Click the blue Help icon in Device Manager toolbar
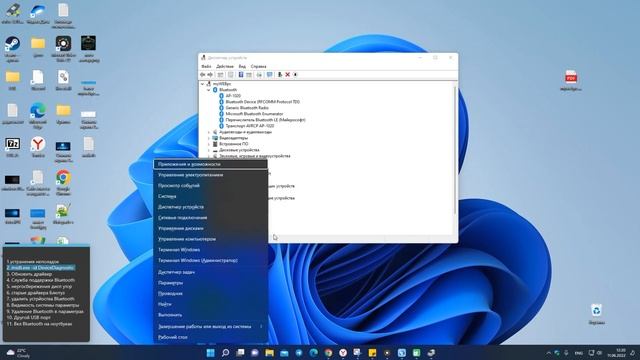This screenshot has width=640, height=360. (241, 75)
